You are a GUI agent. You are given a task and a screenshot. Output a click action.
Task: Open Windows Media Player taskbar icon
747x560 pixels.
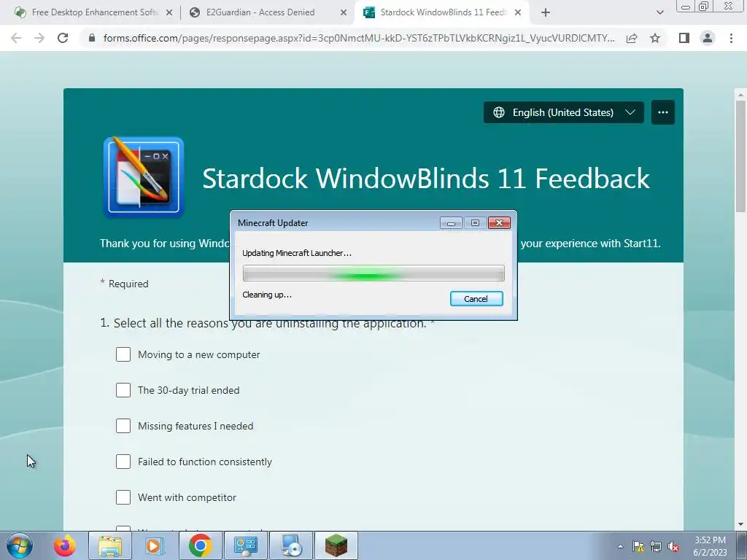pos(154,545)
